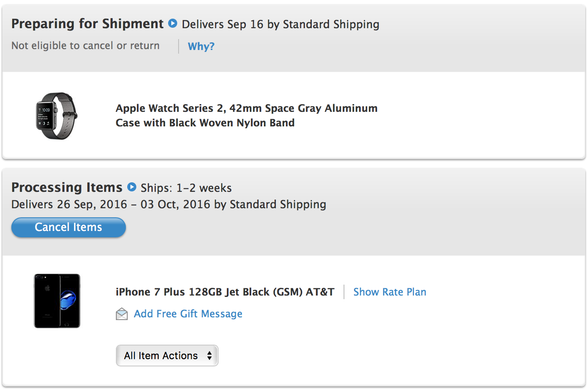Click the blue arrow beside Processing Items

click(132, 187)
